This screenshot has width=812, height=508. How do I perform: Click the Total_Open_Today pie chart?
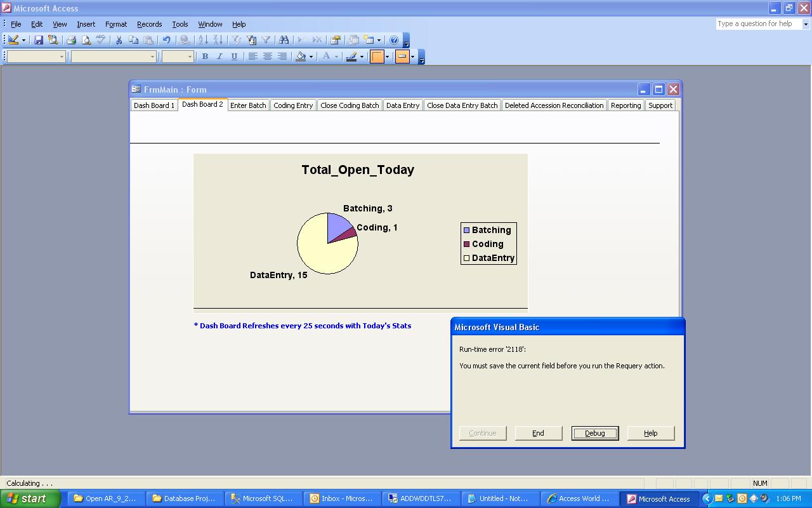pyautogui.click(x=327, y=243)
